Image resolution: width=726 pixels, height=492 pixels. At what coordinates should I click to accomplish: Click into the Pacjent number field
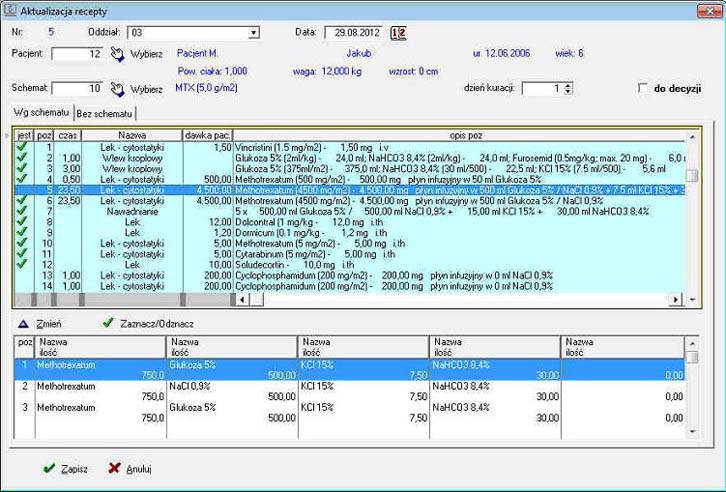76,53
